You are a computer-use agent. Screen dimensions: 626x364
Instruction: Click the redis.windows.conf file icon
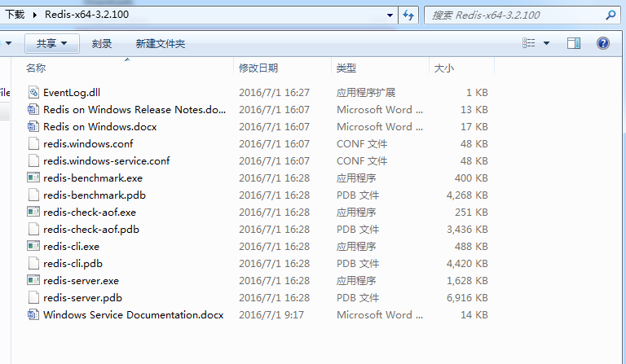pyautogui.click(x=33, y=144)
